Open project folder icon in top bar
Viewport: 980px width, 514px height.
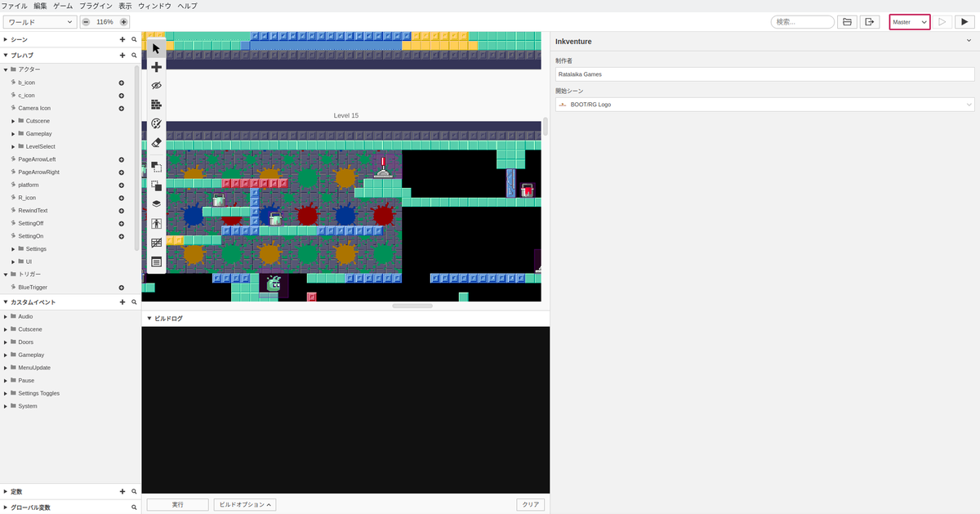(847, 22)
